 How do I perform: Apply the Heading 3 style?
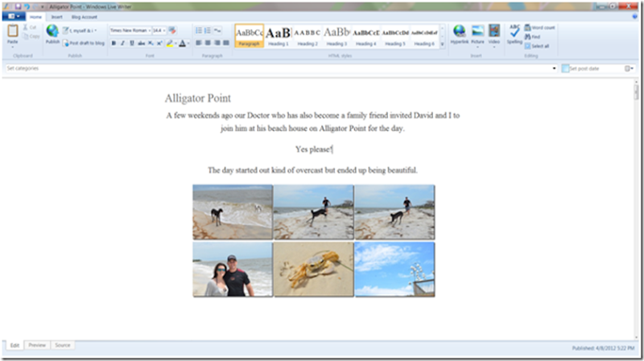336,35
